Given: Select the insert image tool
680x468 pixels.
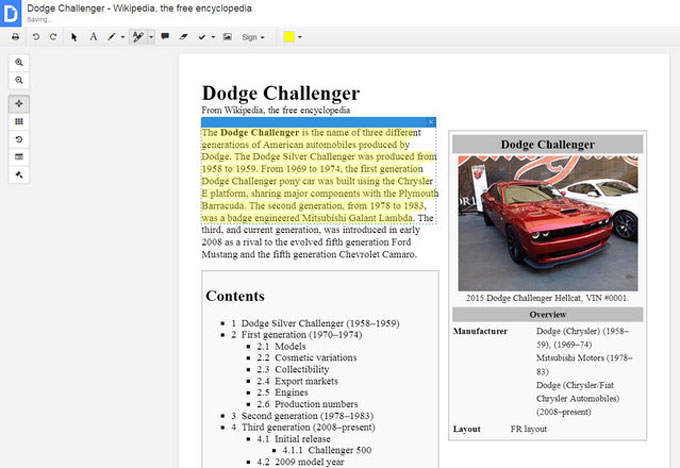Looking at the screenshot, I should [227, 37].
